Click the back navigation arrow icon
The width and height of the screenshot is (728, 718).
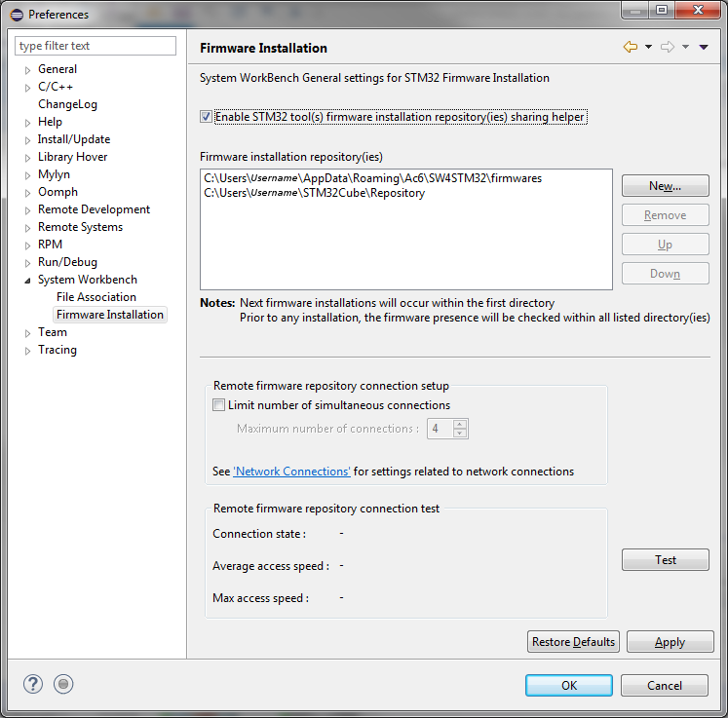[x=630, y=47]
